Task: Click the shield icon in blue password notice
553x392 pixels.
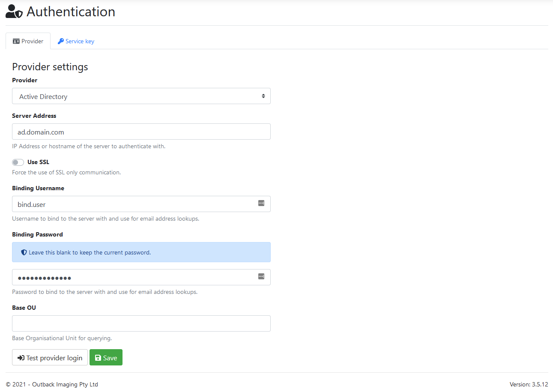Action: 24,253
